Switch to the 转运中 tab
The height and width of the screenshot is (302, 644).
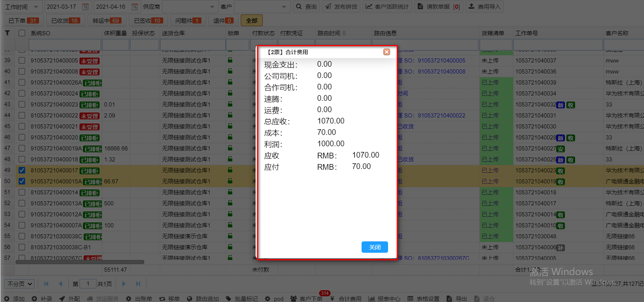[x=106, y=20]
